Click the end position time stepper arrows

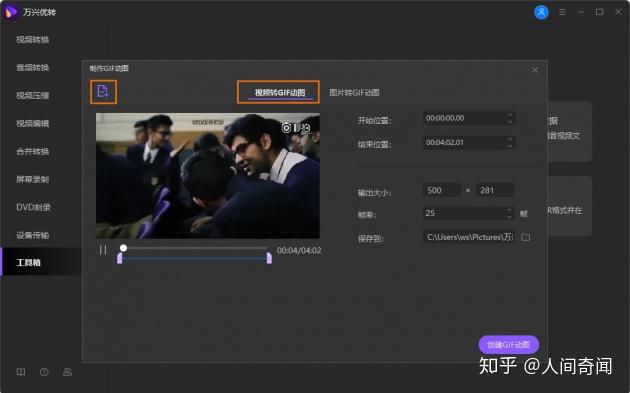pyautogui.click(x=509, y=142)
